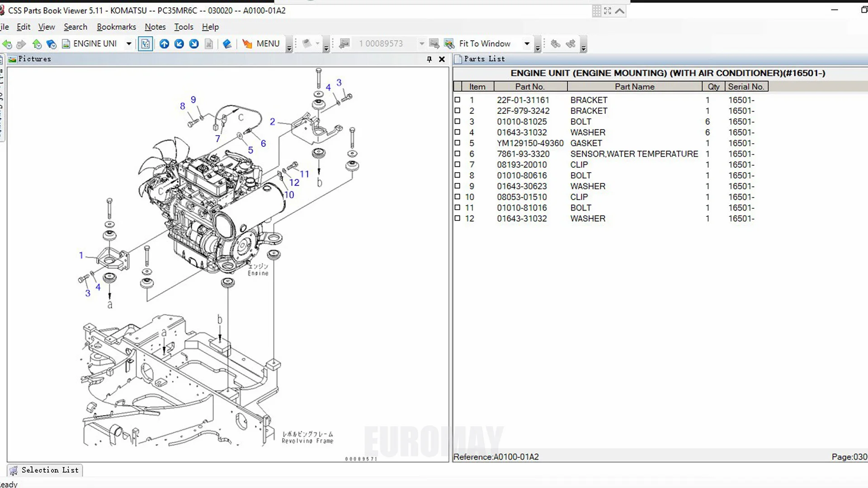Click the image icon after the figure dropdown
Screen dimensions: 868x488
pyautogui.click(x=434, y=44)
